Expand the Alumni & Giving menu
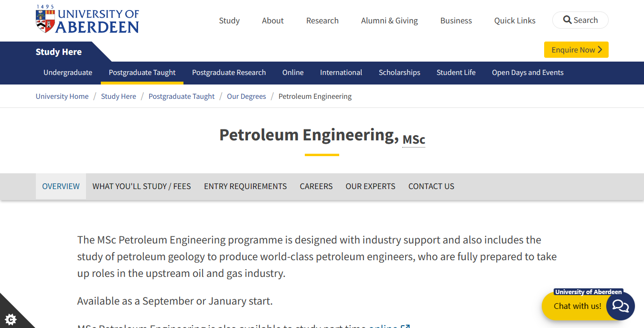 pyautogui.click(x=389, y=21)
